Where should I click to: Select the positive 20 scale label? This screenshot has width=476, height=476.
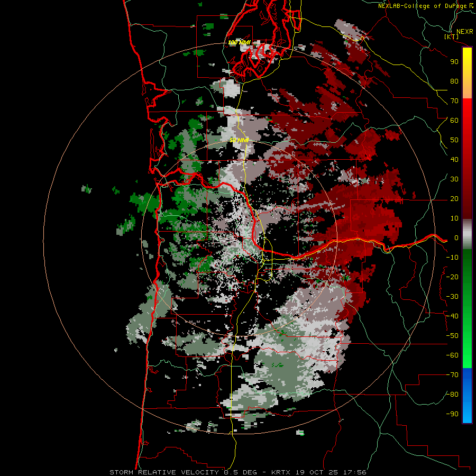point(454,199)
